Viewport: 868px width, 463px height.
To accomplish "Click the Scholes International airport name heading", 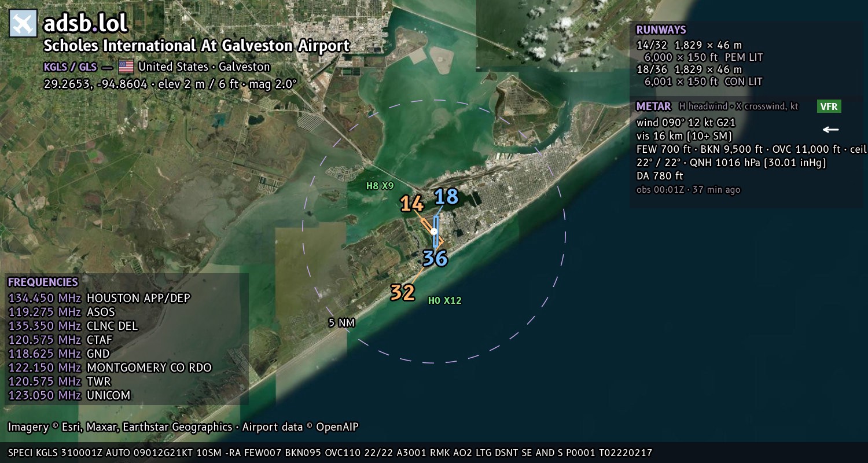I will coord(197,46).
